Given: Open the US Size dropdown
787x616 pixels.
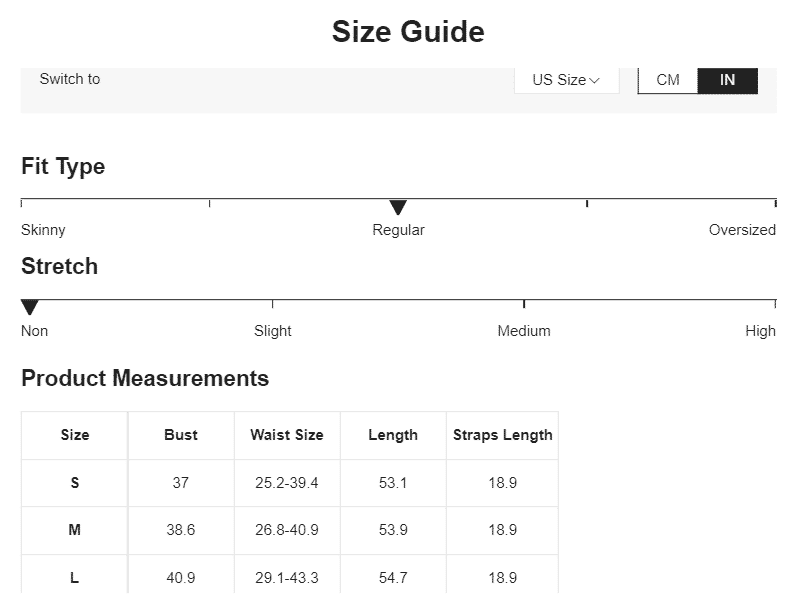Looking at the screenshot, I should [x=566, y=80].
